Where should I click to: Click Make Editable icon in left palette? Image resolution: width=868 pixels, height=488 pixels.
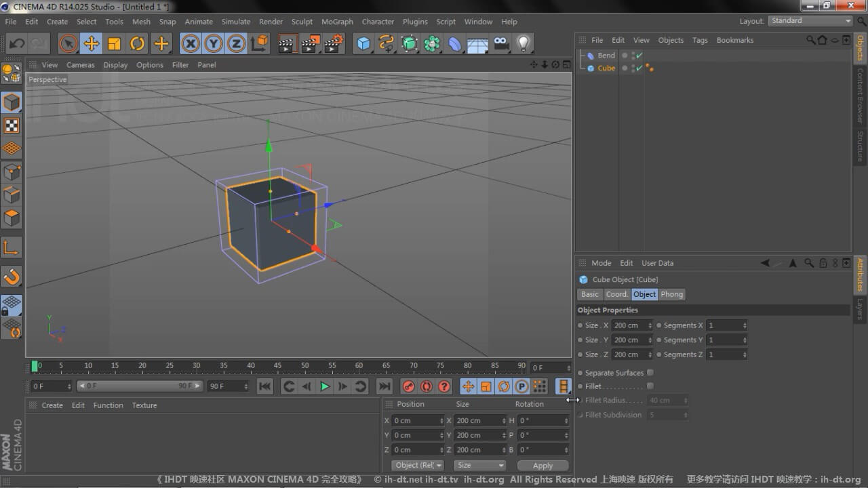[x=12, y=73]
